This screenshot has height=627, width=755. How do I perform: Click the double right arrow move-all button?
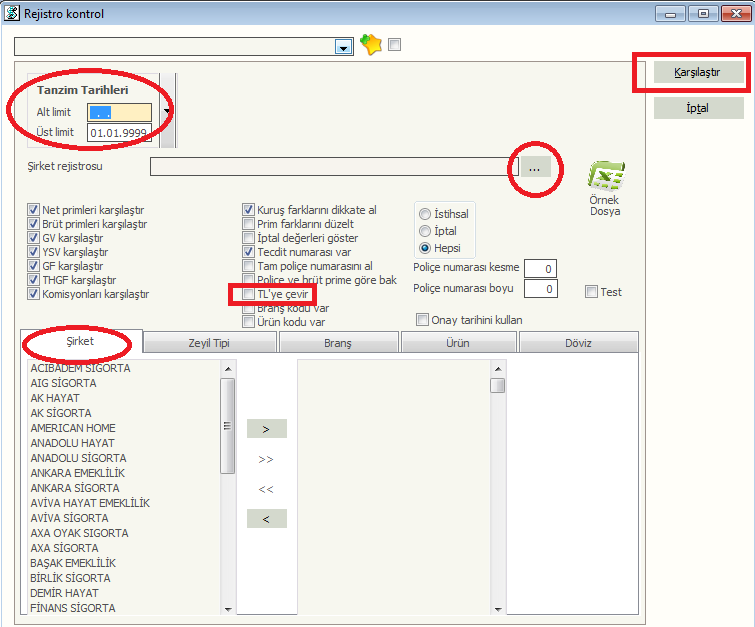[x=266, y=459]
